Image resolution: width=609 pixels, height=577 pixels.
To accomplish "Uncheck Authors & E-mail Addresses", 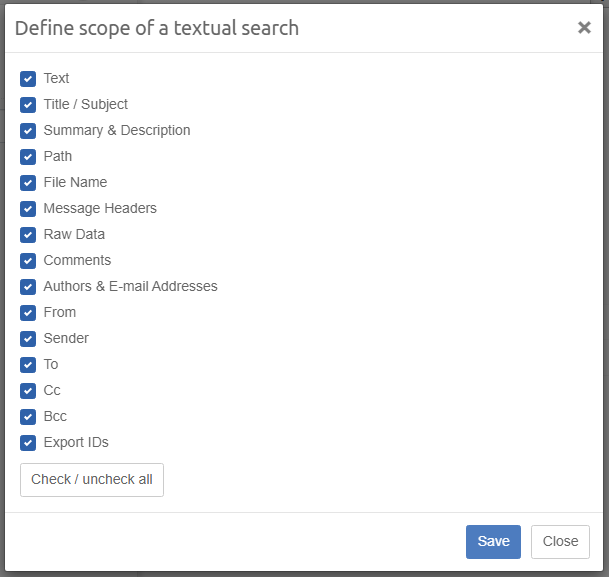I will click(28, 287).
